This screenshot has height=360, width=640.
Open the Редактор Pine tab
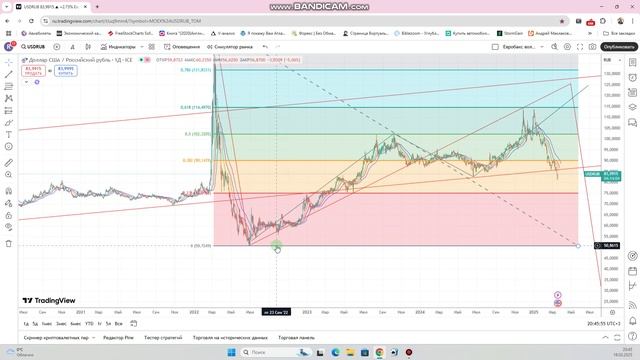(x=118, y=338)
